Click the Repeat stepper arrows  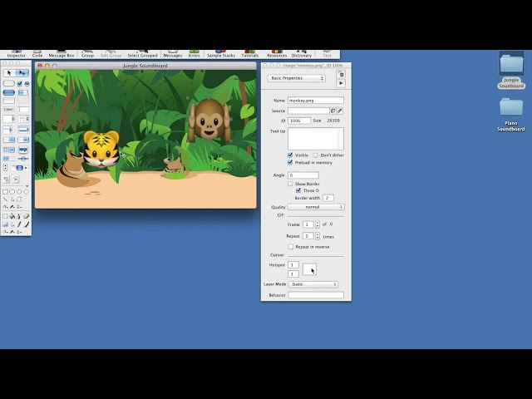(x=318, y=236)
